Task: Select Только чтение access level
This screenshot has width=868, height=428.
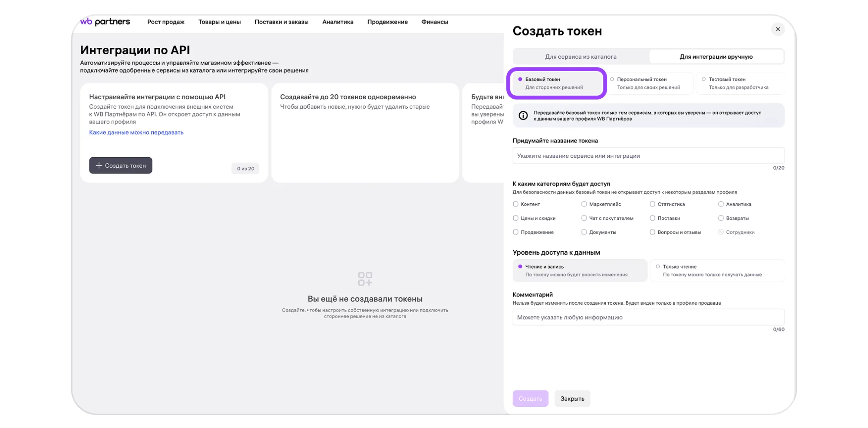Action: tap(716, 270)
